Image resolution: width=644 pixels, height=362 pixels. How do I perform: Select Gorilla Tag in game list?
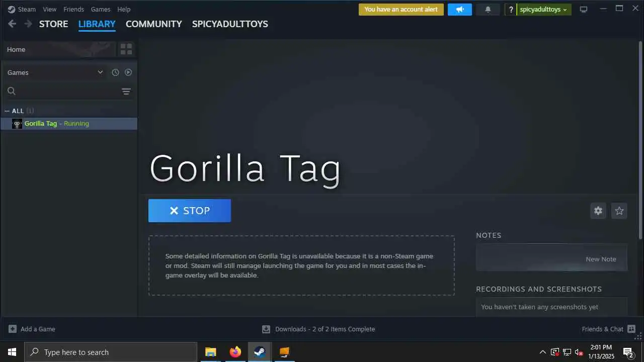(69, 124)
